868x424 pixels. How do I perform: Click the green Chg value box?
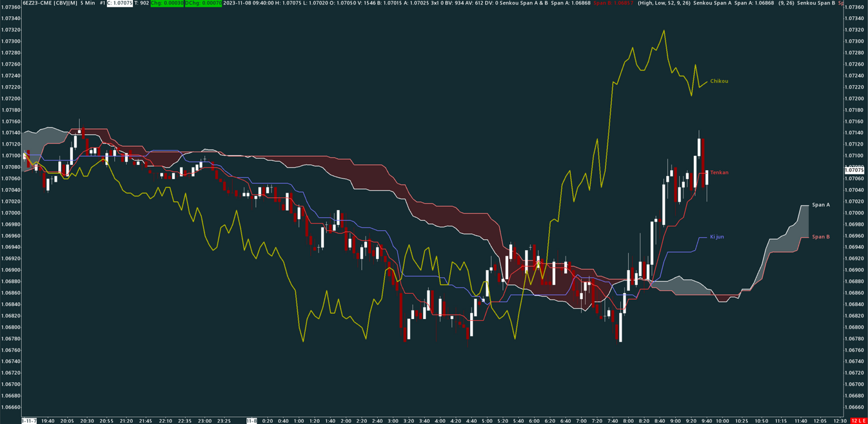(167, 3)
